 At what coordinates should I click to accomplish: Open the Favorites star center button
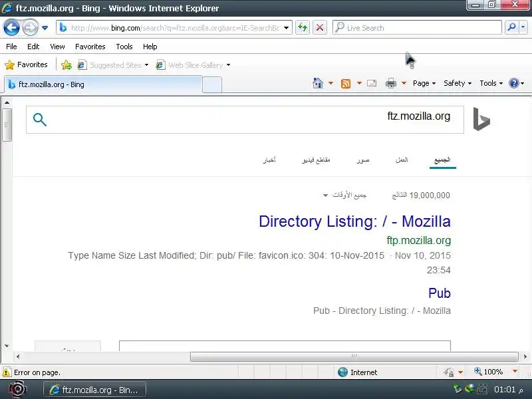(x=27, y=65)
